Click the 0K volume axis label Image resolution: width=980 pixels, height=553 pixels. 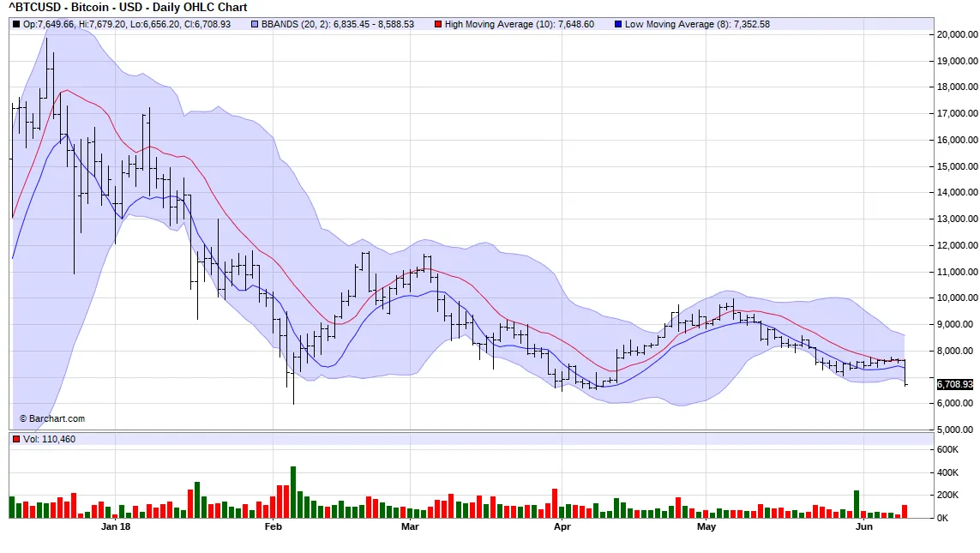[942, 518]
